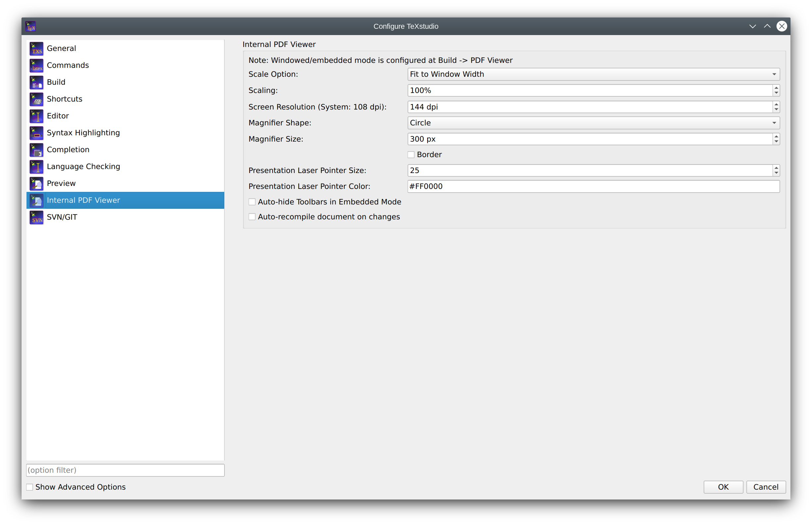
Task: Click the Laser Pointer Color field
Action: tap(593, 187)
